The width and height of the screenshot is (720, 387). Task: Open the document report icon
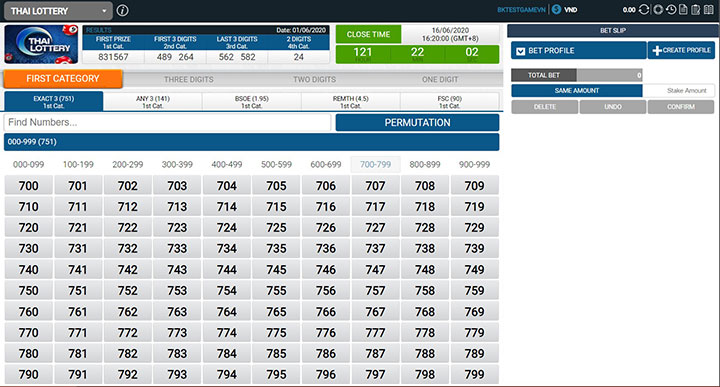(683, 10)
